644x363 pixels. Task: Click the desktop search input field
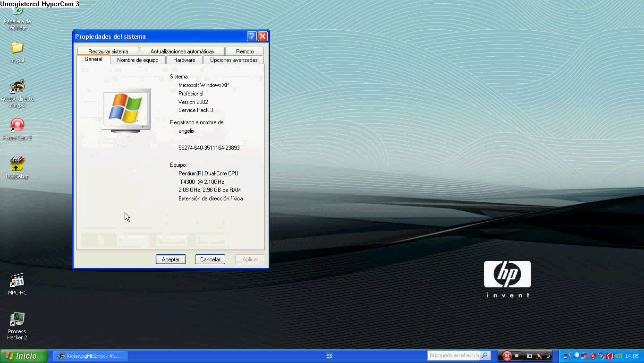(453, 355)
